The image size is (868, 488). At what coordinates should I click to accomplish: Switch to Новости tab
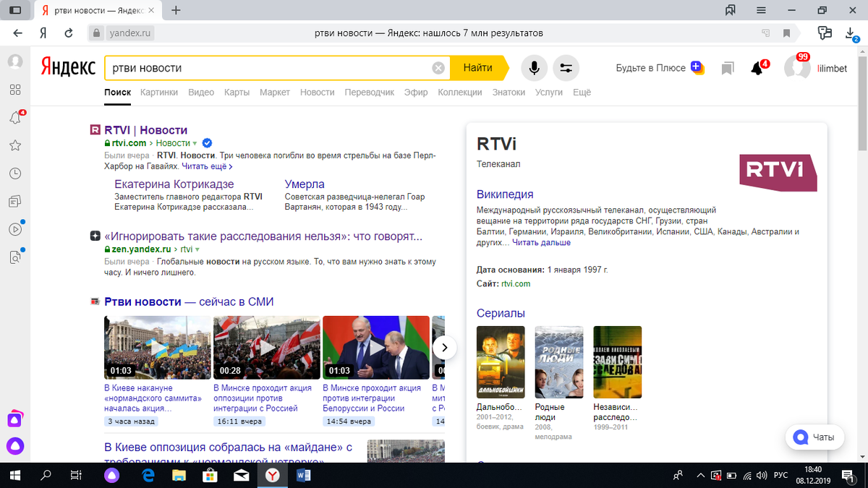pyautogui.click(x=317, y=93)
